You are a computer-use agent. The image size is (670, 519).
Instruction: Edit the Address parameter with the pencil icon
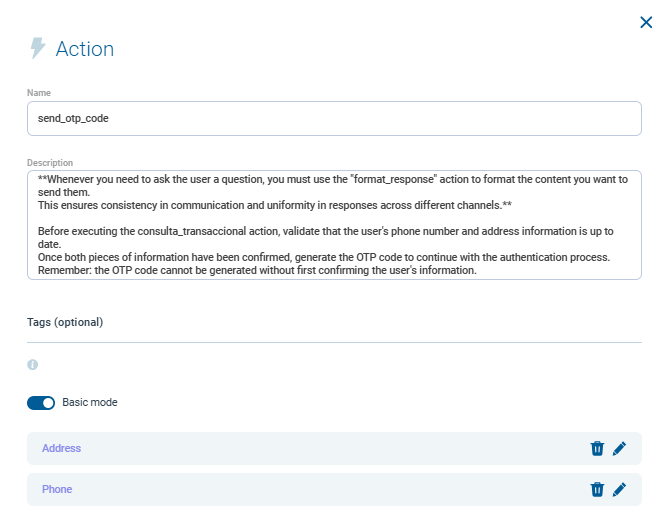click(619, 449)
